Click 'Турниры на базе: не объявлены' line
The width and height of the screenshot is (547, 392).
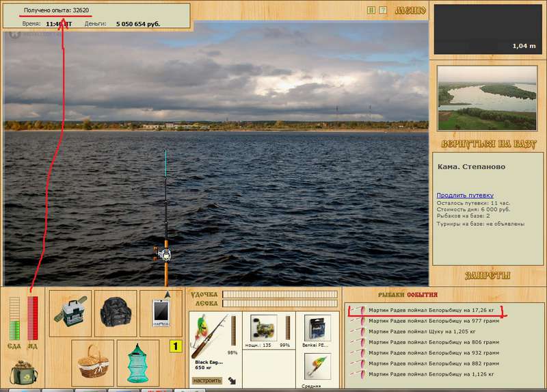[x=481, y=224]
